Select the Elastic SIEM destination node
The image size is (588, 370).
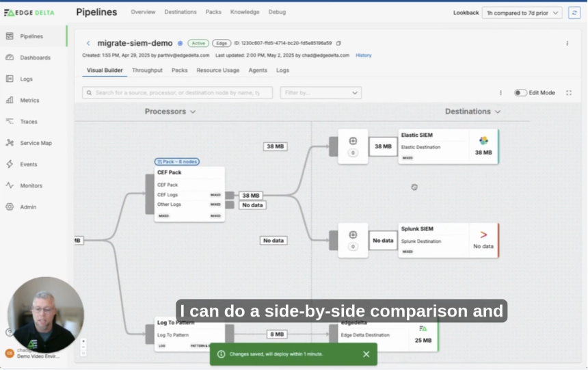pyautogui.click(x=449, y=146)
